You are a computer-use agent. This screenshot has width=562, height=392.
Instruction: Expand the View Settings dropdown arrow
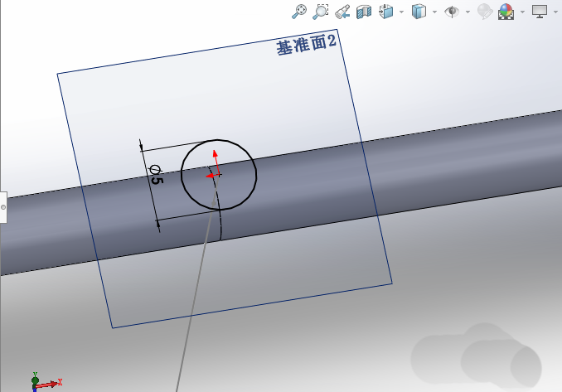click(556, 12)
